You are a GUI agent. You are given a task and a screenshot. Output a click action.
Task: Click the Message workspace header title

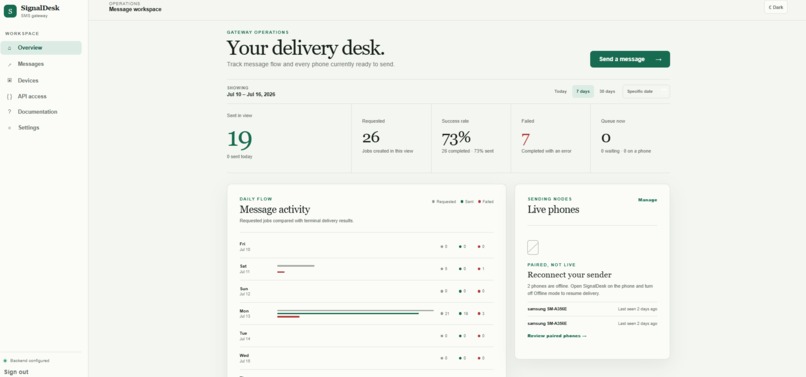click(x=135, y=9)
